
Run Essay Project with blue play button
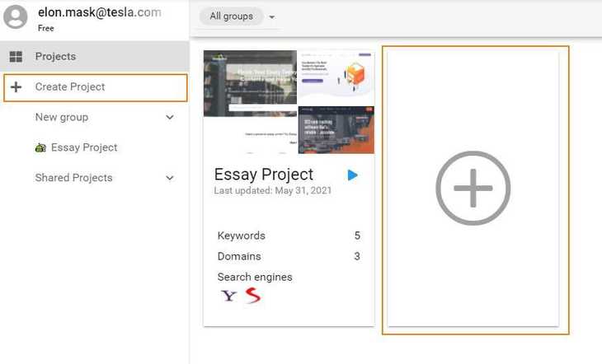pos(352,175)
